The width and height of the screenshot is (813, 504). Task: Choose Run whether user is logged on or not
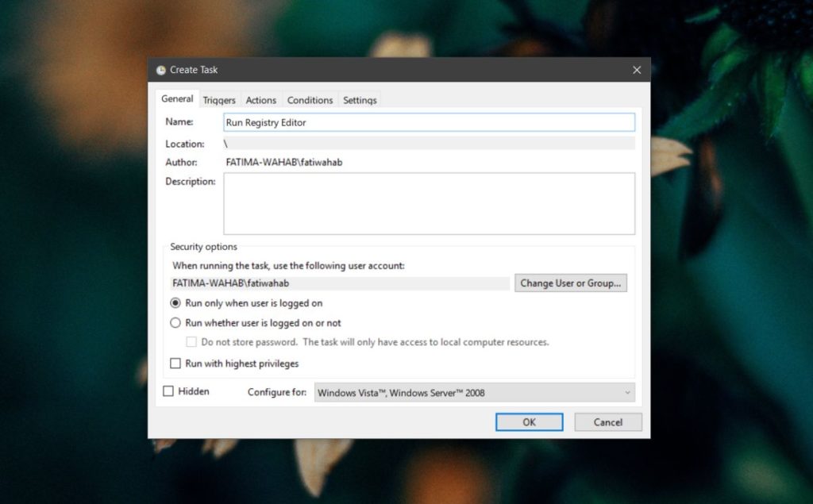175,322
